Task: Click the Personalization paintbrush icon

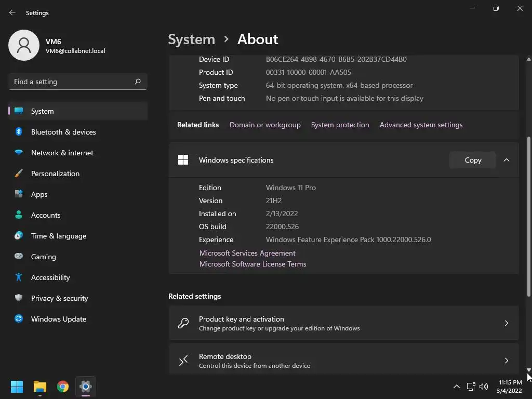Action: pos(19,174)
